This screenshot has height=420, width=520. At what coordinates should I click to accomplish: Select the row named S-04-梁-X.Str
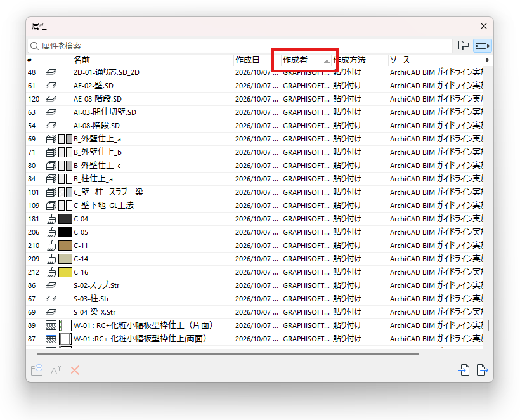click(x=255, y=312)
